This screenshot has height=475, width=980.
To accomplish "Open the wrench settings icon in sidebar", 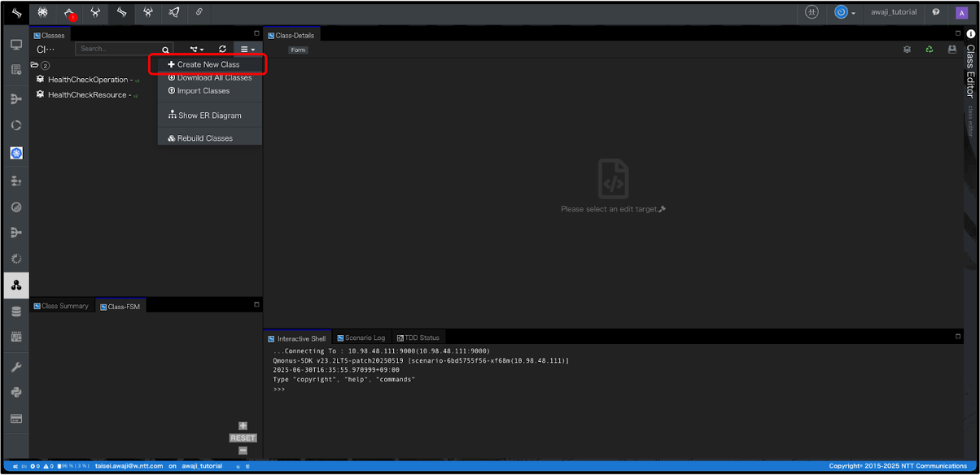I will pos(16,368).
